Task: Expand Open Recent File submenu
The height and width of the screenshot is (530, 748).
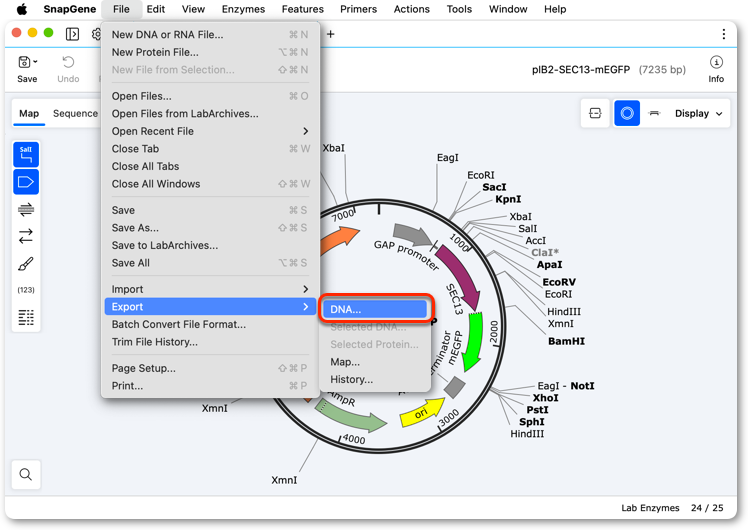Action: pyautogui.click(x=210, y=131)
